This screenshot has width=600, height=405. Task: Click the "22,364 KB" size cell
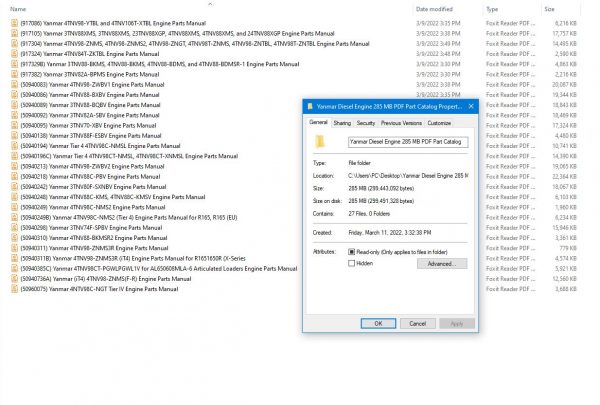(x=565, y=176)
